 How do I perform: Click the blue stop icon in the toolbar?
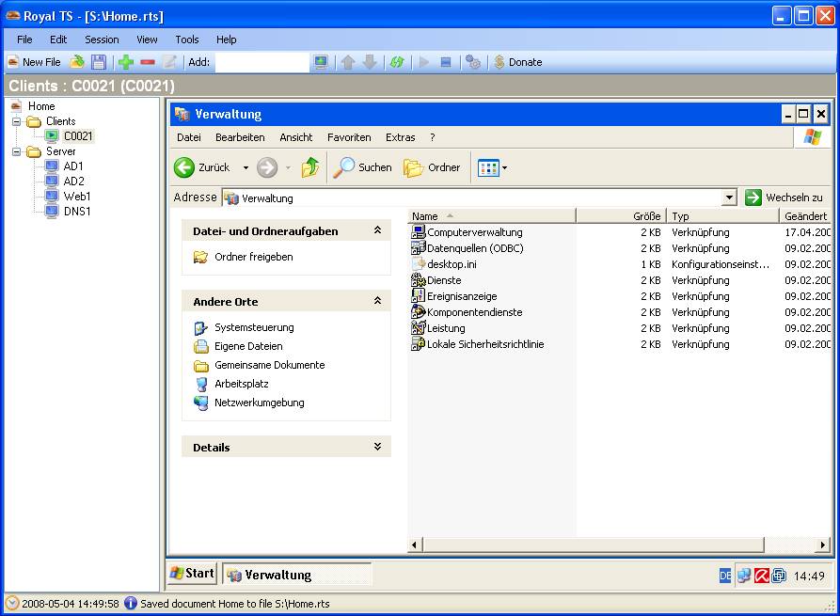(446, 62)
